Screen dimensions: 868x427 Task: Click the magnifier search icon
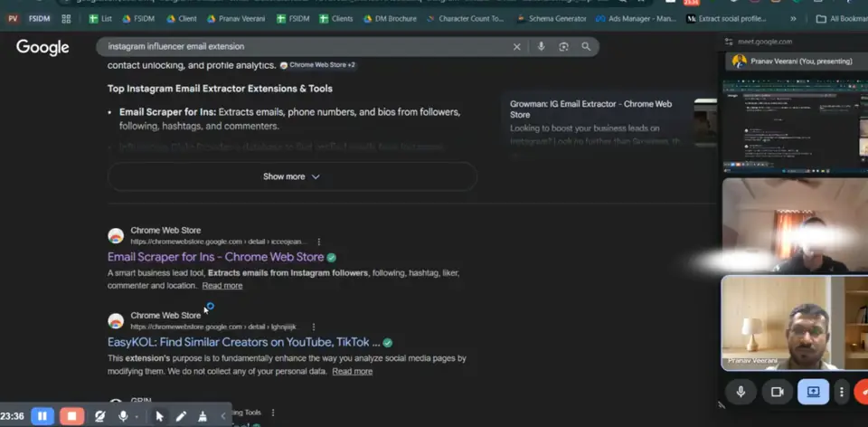click(x=586, y=46)
